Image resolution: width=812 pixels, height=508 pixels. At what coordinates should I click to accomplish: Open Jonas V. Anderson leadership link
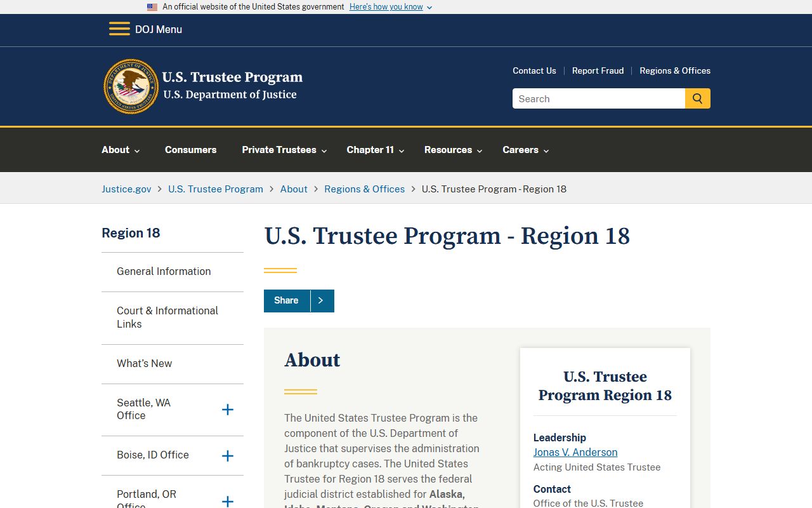point(575,452)
